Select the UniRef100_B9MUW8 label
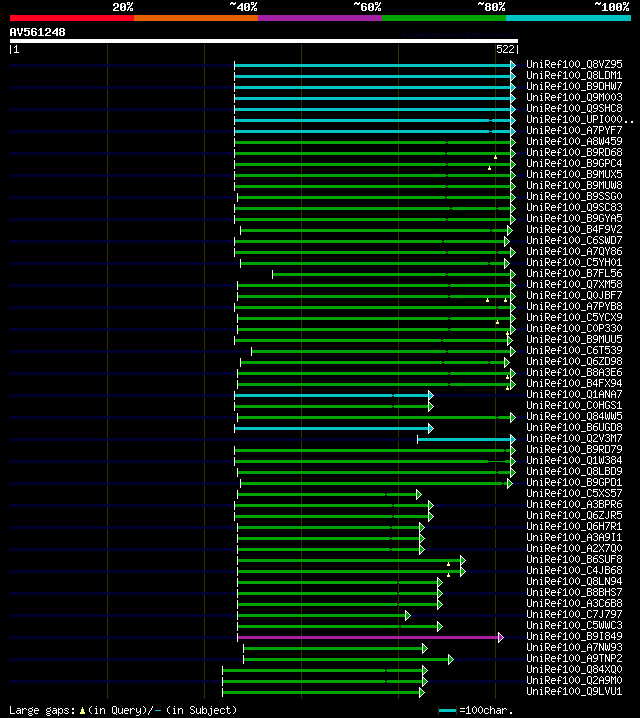The width and height of the screenshot is (640, 718). pos(574,185)
